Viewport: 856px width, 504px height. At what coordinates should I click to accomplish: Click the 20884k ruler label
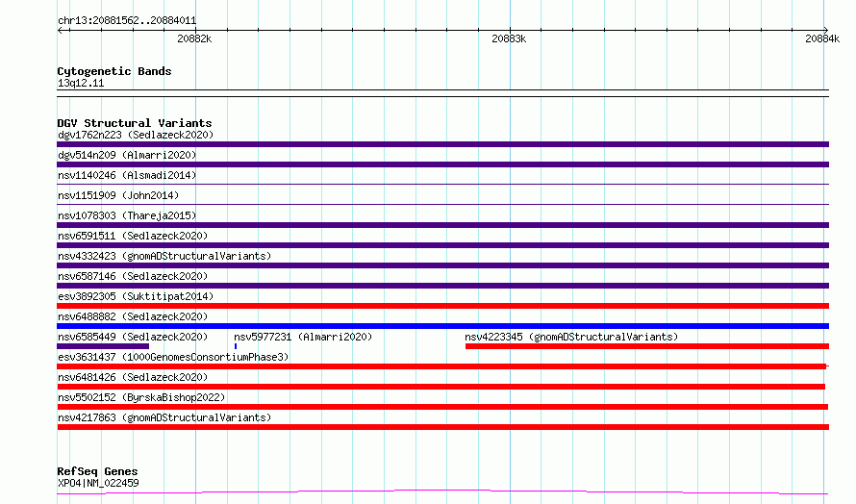pyautogui.click(x=822, y=38)
